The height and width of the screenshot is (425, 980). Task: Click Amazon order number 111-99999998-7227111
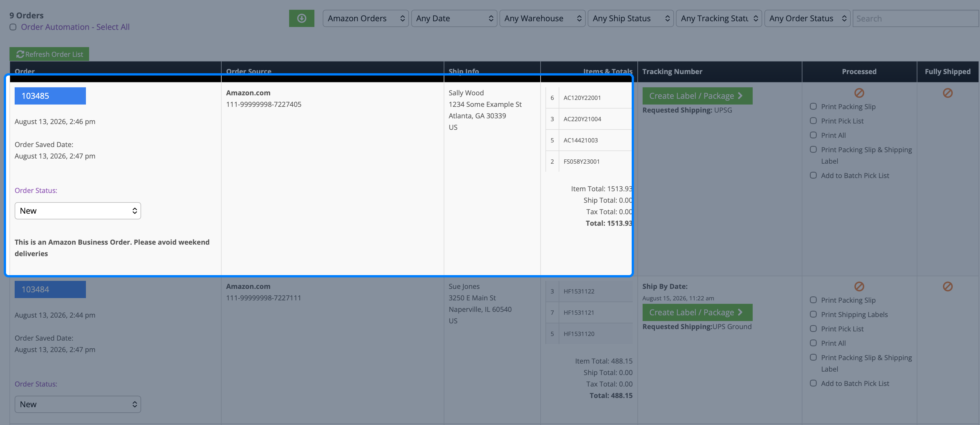264,298
